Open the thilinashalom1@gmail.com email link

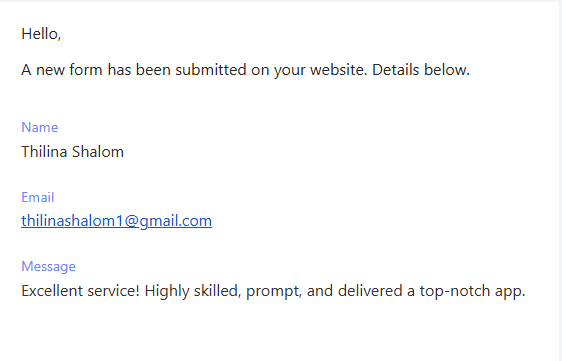[x=116, y=221]
